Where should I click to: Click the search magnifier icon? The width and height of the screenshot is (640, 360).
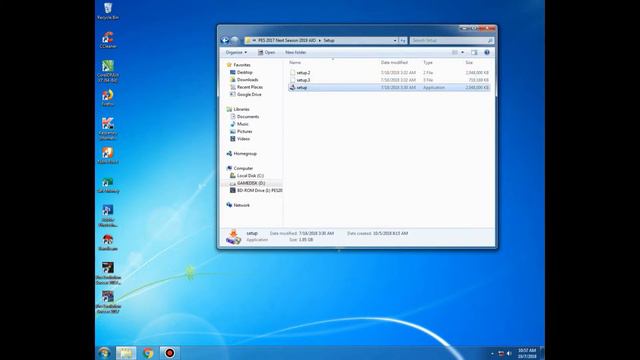(x=490, y=40)
